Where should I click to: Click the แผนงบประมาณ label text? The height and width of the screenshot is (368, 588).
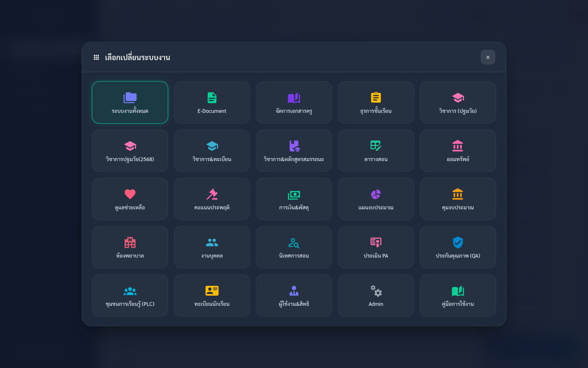(x=376, y=208)
